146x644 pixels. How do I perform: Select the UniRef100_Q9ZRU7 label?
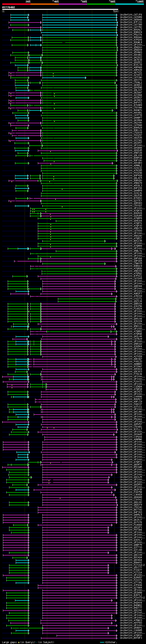click(131, 98)
